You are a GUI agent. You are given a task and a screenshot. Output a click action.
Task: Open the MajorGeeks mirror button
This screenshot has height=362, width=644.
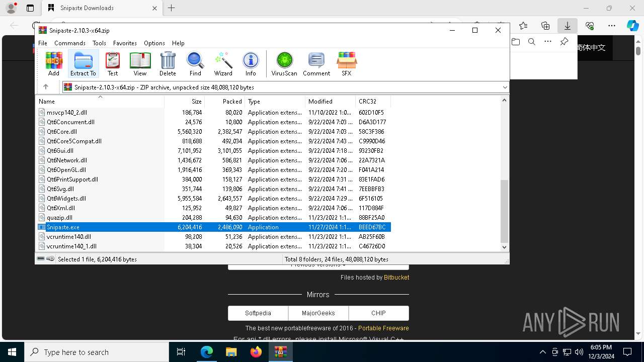[318, 313]
